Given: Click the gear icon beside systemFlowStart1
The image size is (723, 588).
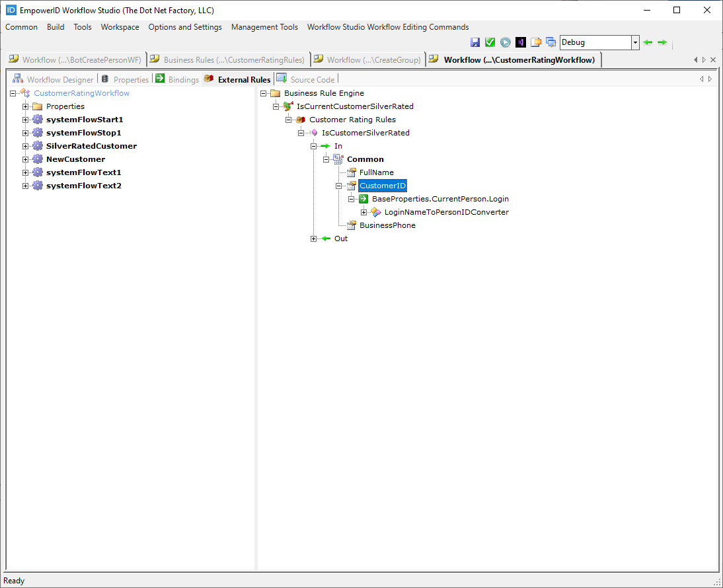Looking at the screenshot, I should (38, 120).
